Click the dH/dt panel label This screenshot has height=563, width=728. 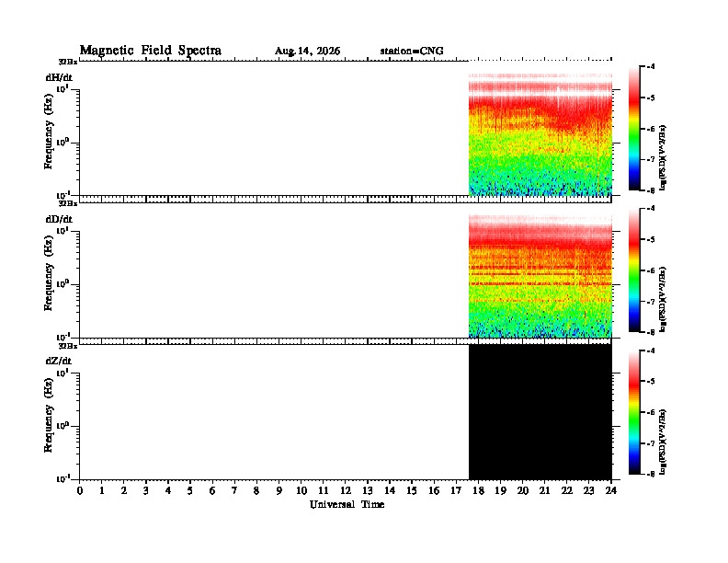point(59,77)
